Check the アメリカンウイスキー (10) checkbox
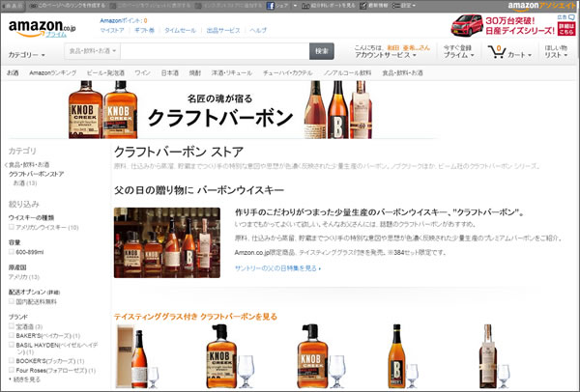 click(x=12, y=227)
